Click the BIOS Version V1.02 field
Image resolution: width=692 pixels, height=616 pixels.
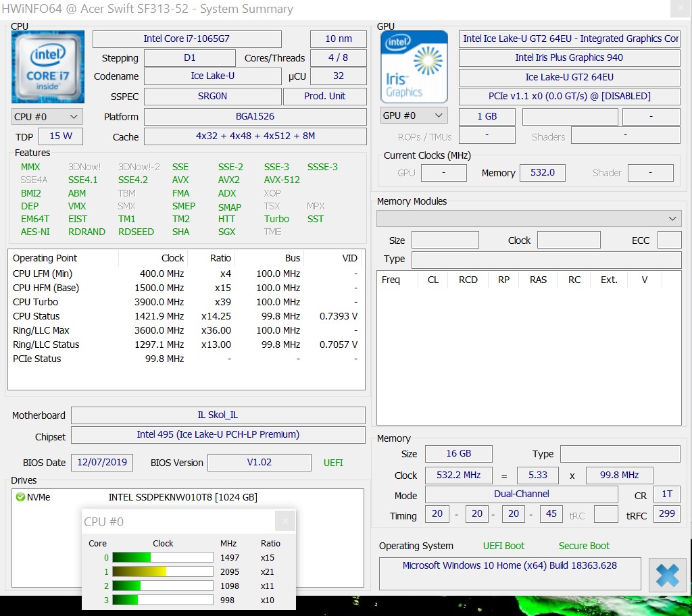pyautogui.click(x=259, y=463)
